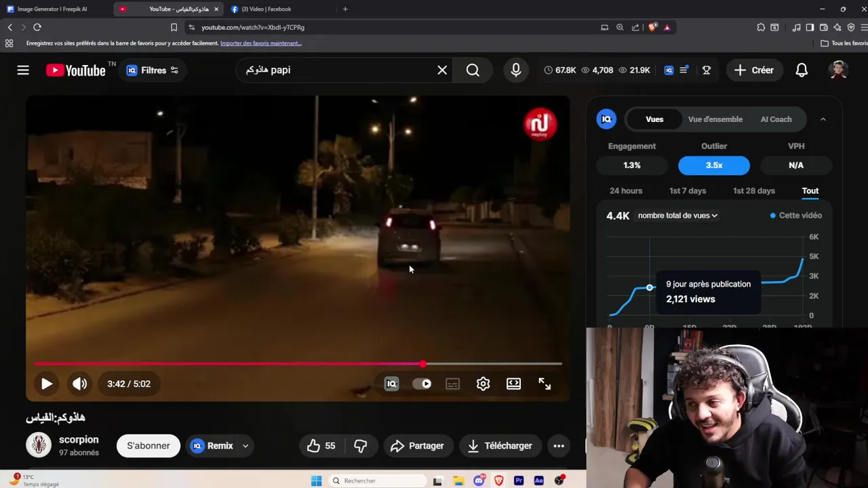Click the S'abonner subscribe button
The width and height of the screenshot is (868, 488).
(149, 445)
